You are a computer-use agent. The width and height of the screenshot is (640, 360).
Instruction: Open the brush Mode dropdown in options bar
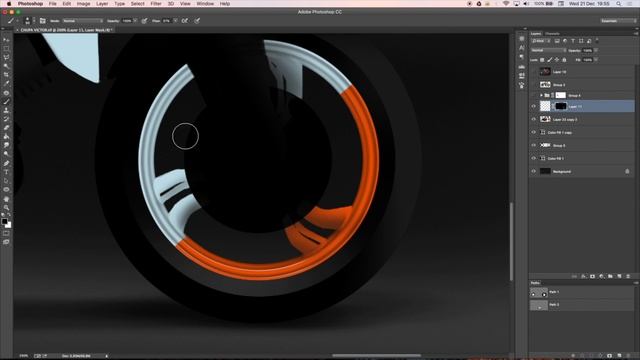[83, 20]
